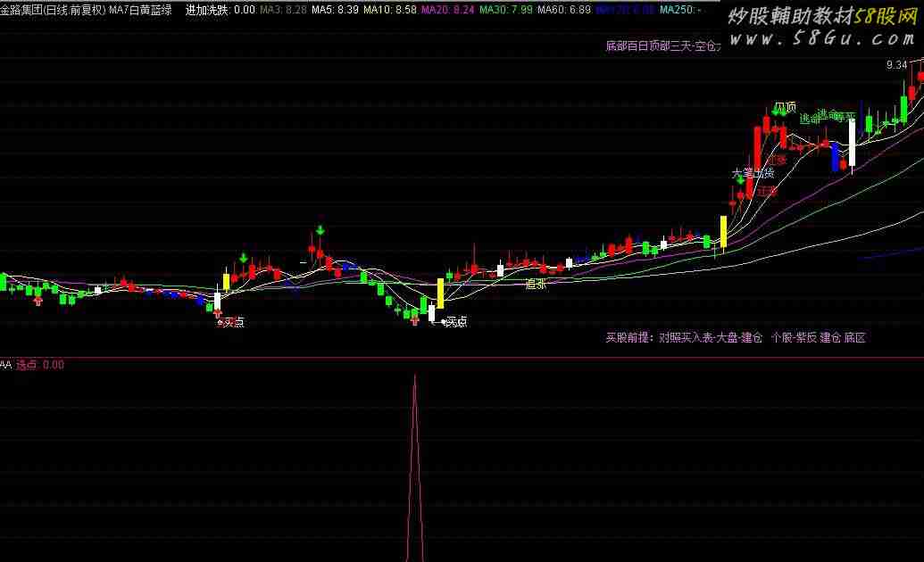This screenshot has height=562, width=924.
Task: Click the second 买点 buy marker
Action: pyautogui.click(x=455, y=321)
